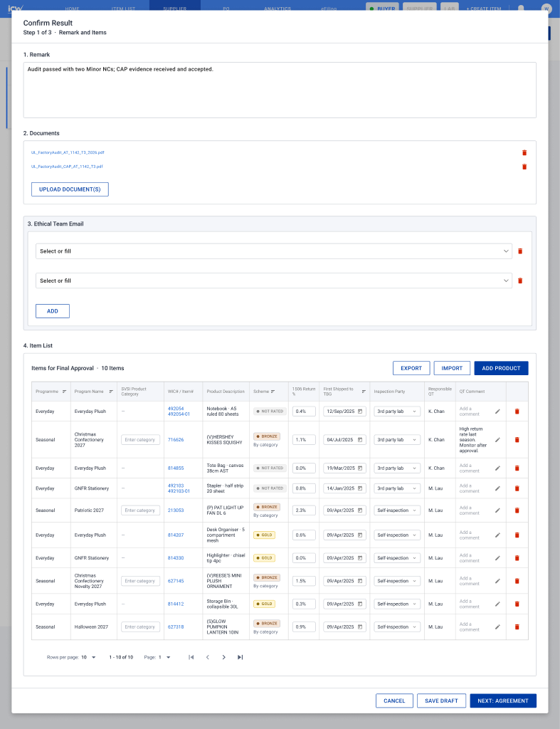
Task: Sort by Scheme column
Action: pyautogui.click(x=273, y=392)
